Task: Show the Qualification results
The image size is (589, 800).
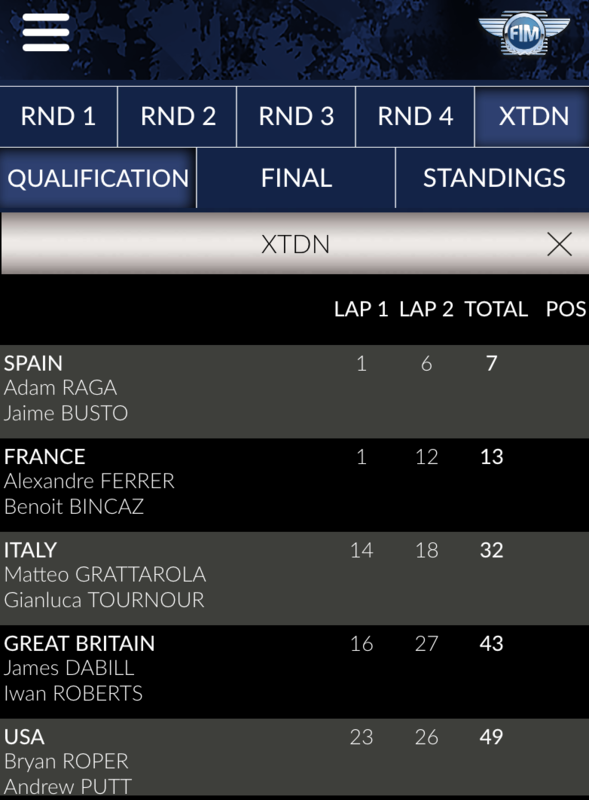Action: click(98, 178)
